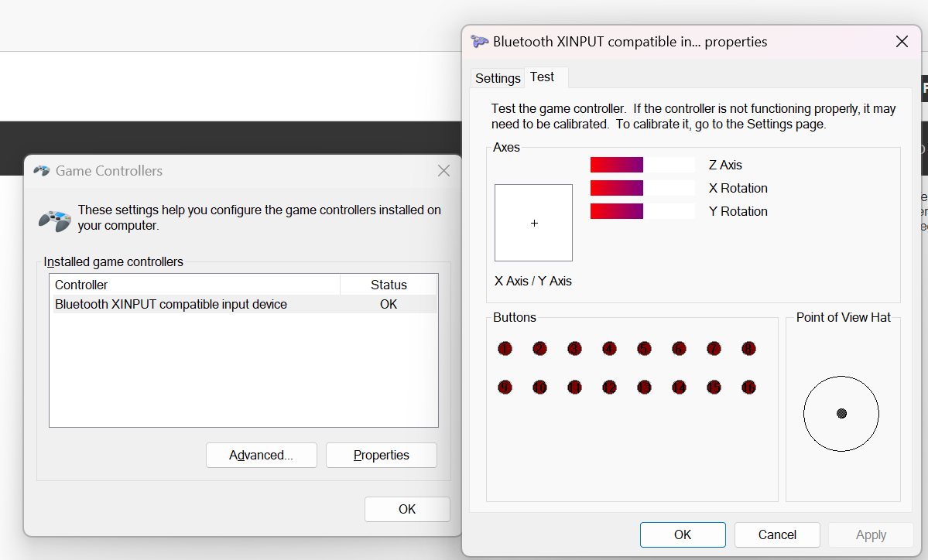Click button indicator 11 in Buttons
The image size is (928, 560).
574,388
